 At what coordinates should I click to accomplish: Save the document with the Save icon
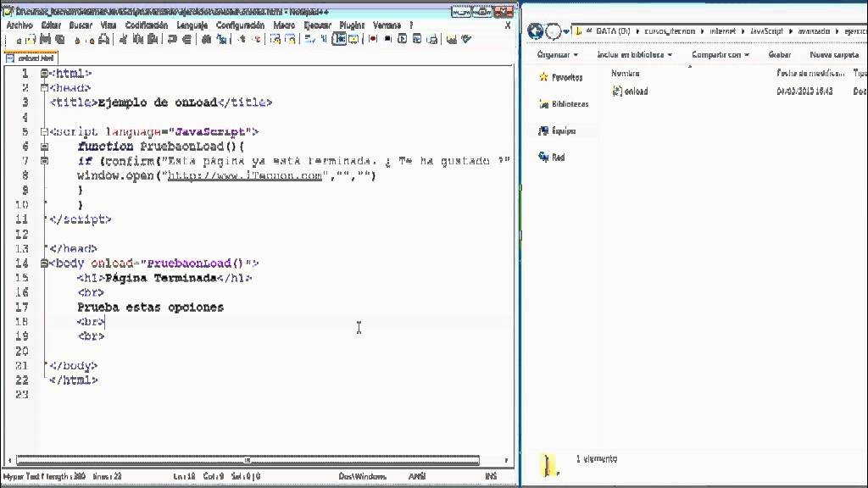pos(46,39)
